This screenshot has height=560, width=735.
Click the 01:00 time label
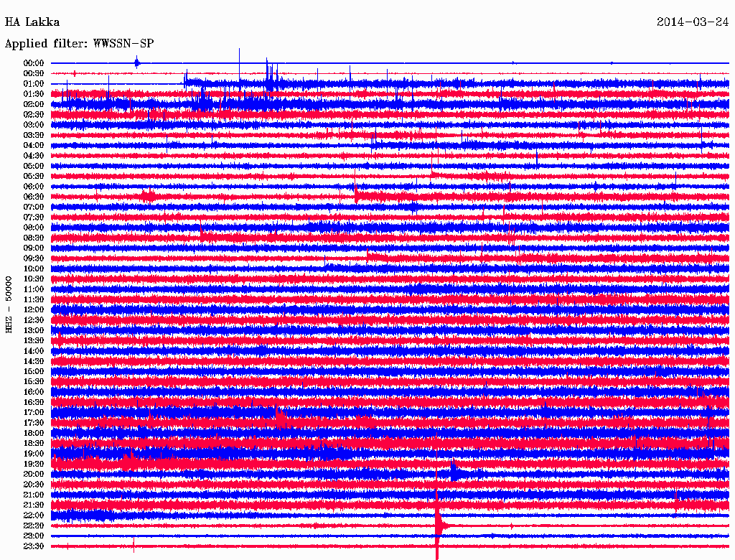pyautogui.click(x=34, y=83)
